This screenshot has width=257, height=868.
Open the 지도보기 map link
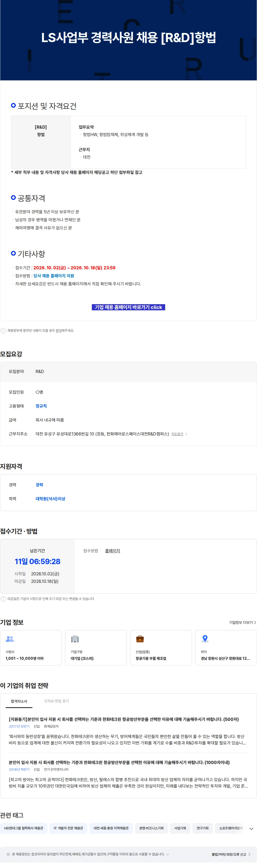[177, 434]
